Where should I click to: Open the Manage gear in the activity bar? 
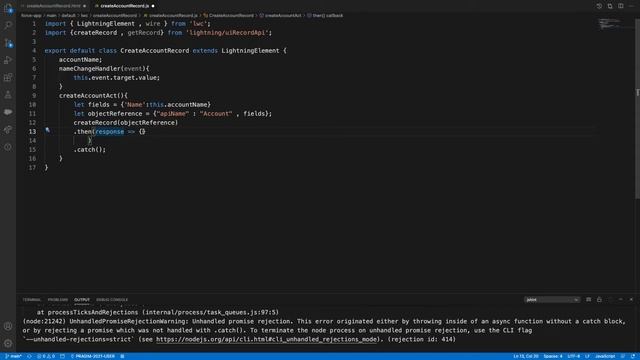(8, 343)
